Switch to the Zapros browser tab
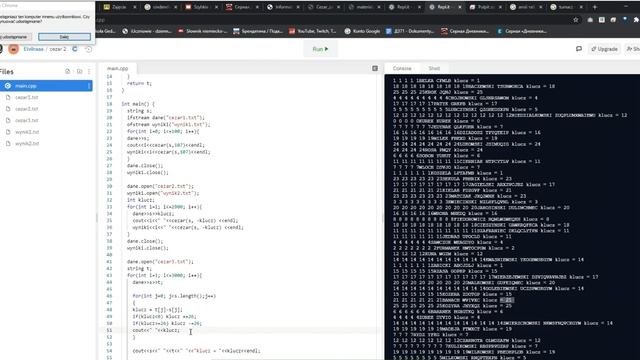Image resolution: width=640 pixels, height=360 pixels. point(119,7)
